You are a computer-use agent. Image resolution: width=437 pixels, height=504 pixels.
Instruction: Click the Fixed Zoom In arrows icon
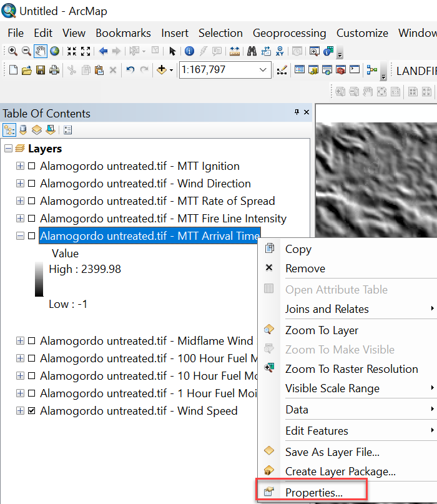tap(72, 51)
